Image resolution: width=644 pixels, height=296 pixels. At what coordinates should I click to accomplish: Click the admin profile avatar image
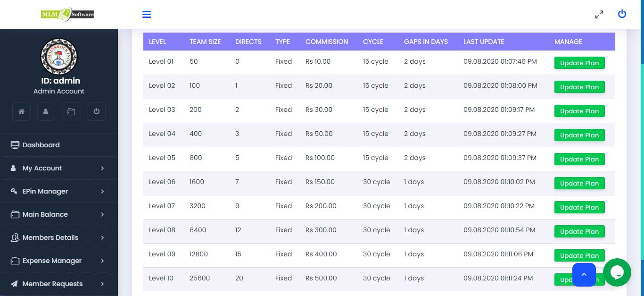point(59,56)
